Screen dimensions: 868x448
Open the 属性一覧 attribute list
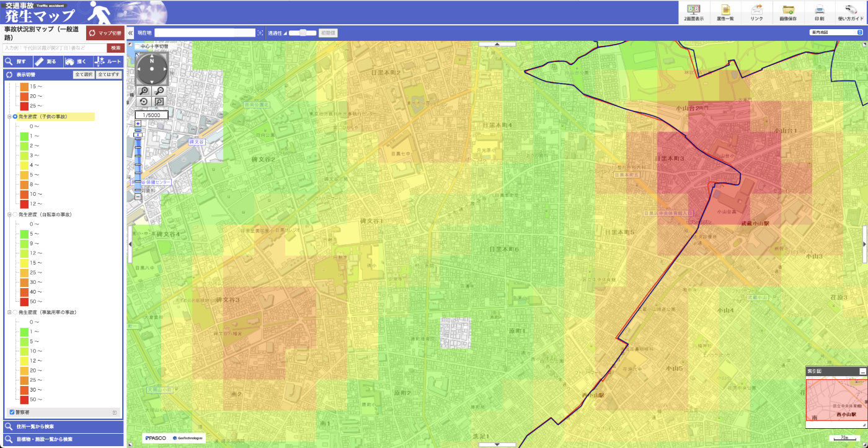725,12
